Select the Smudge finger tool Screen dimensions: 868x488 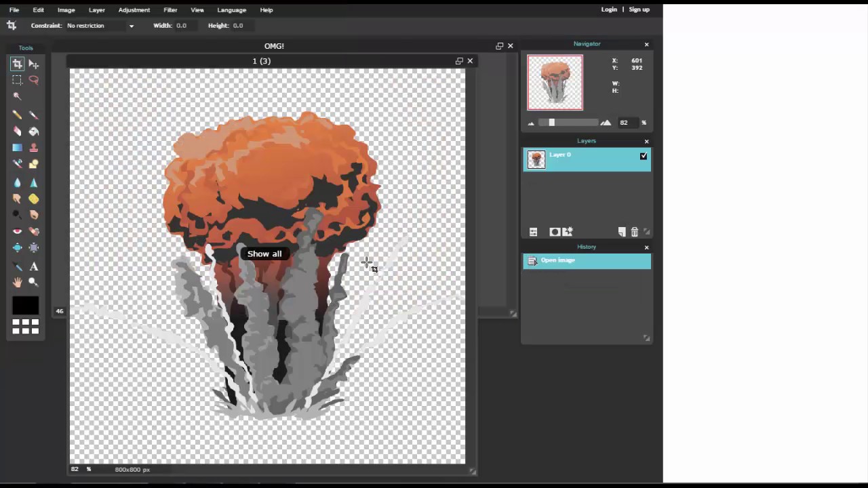coord(17,199)
